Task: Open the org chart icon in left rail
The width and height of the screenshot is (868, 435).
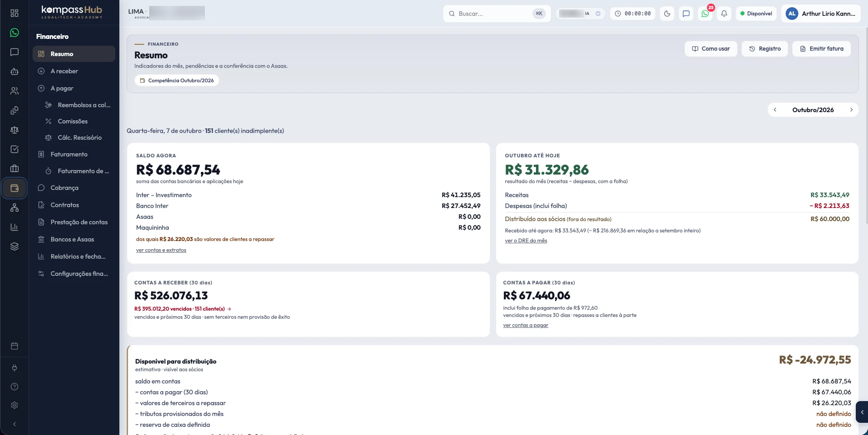Action: [x=14, y=208]
